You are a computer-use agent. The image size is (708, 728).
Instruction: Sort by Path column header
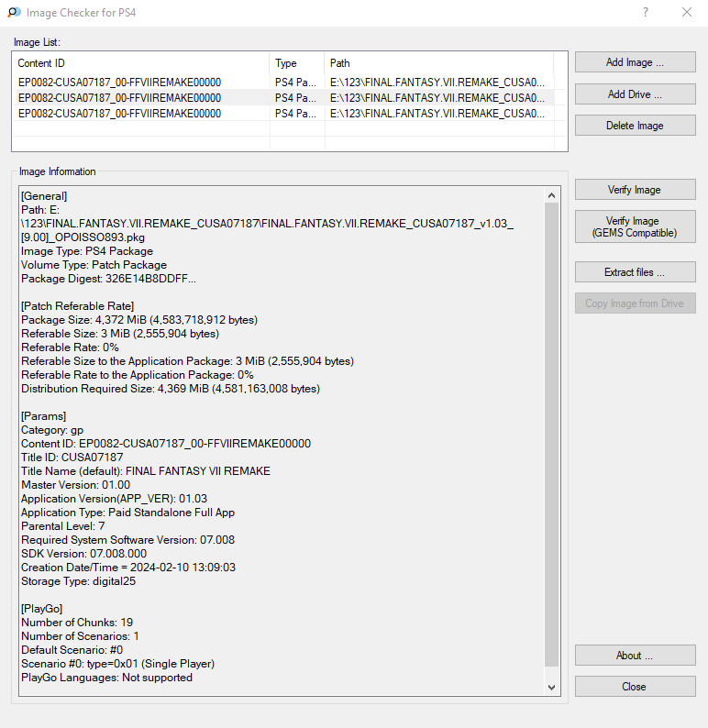point(438,63)
